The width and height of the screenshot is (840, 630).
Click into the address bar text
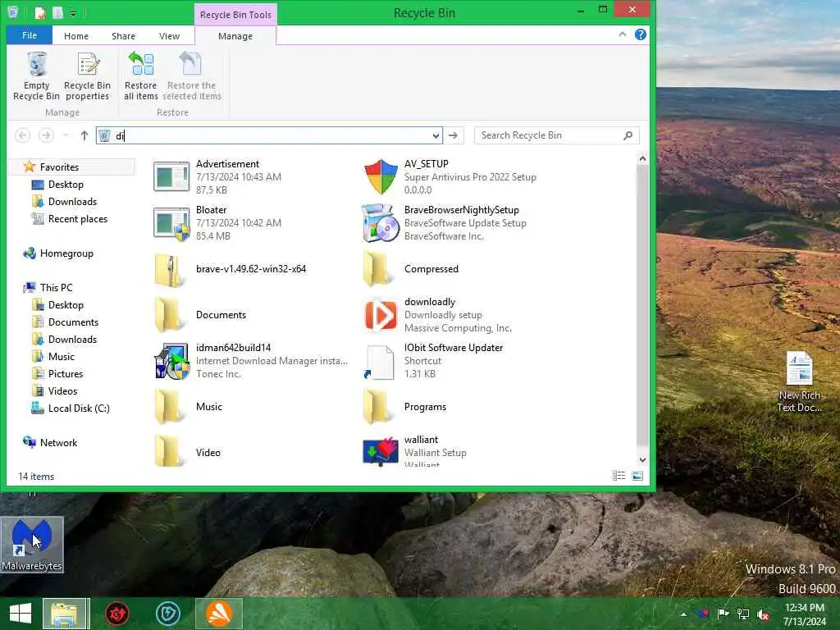tap(271, 135)
